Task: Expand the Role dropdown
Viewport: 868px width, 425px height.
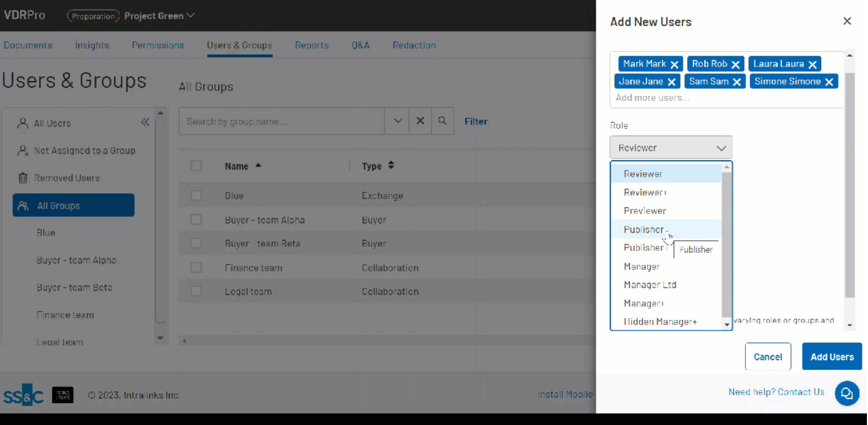Action: [671, 148]
